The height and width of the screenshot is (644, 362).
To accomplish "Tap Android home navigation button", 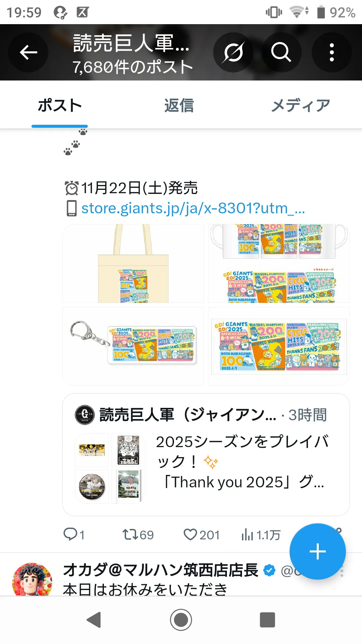I will coord(181,620).
